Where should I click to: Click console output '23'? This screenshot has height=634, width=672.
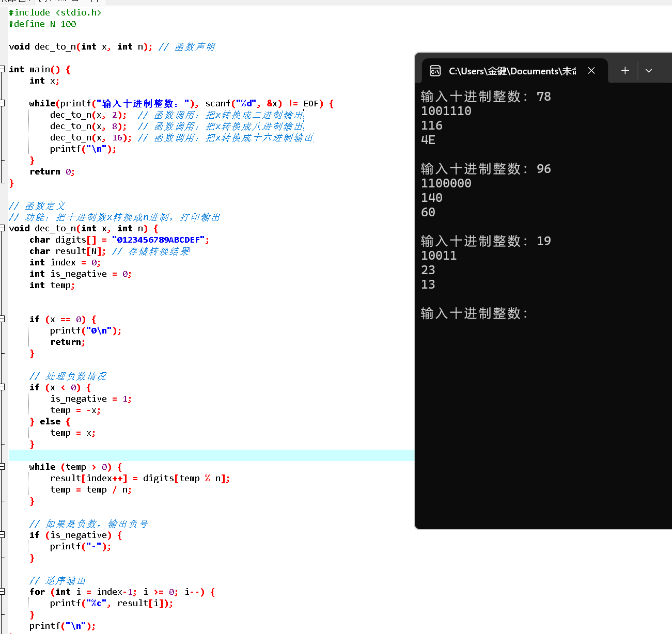[x=428, y=270]
